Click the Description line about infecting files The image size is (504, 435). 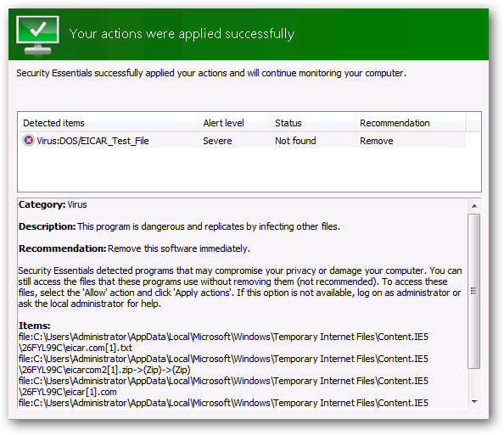pos(179,226)
